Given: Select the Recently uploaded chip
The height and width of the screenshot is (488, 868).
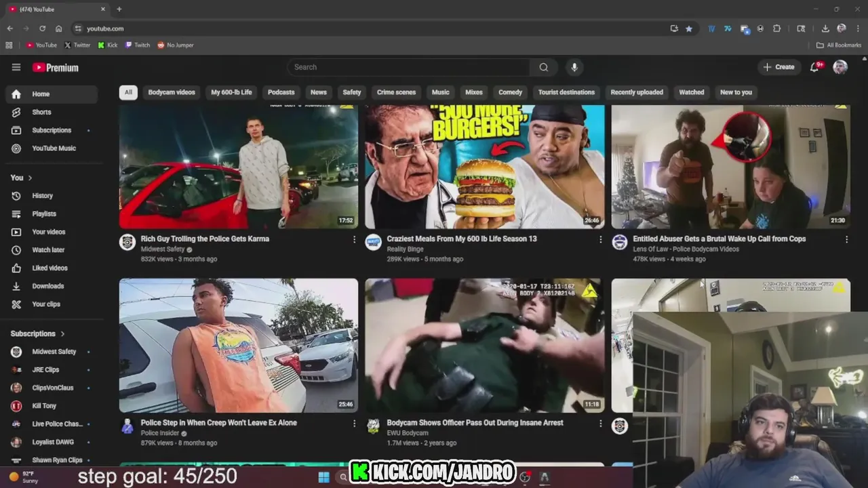Looking at the screenshot, I should (x=637, y=92).
